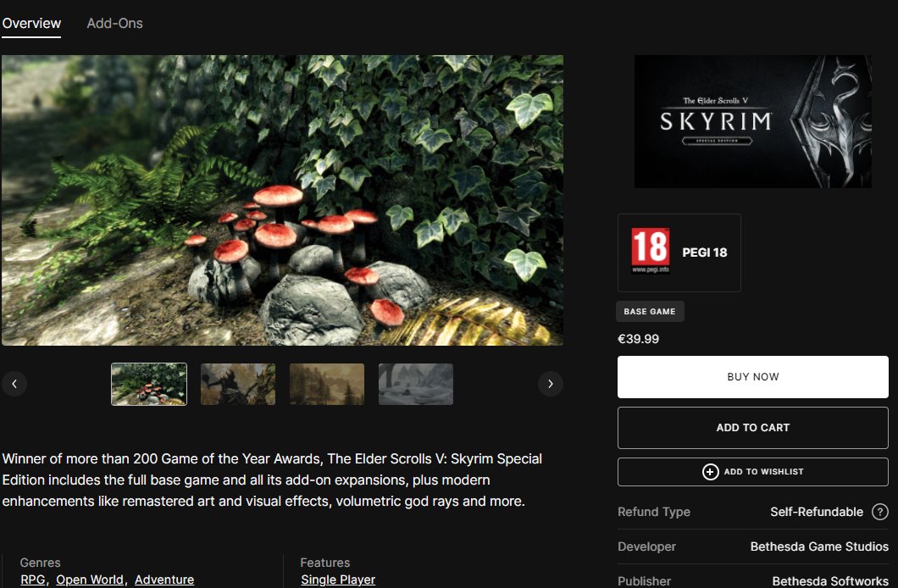Click the ADD TO CART button

click(752, 427)
